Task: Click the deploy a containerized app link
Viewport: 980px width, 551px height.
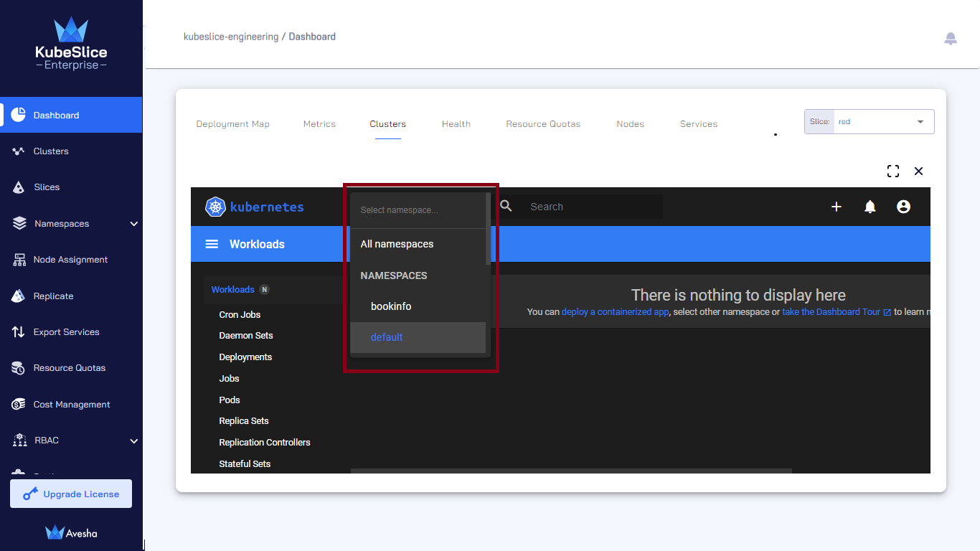Action: coord(615,312)
